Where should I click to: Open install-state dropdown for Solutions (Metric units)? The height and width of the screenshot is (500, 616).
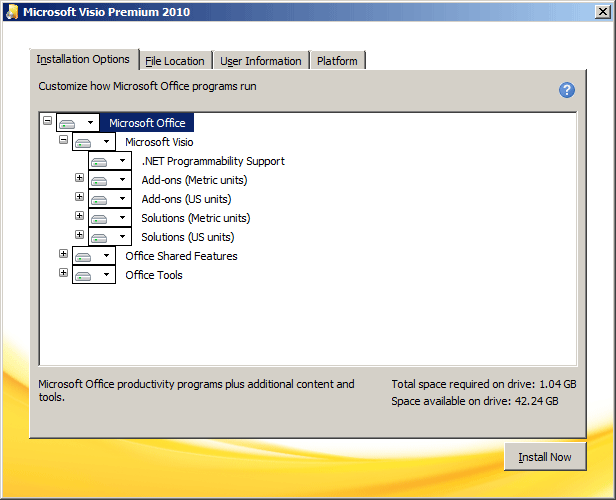110,218
